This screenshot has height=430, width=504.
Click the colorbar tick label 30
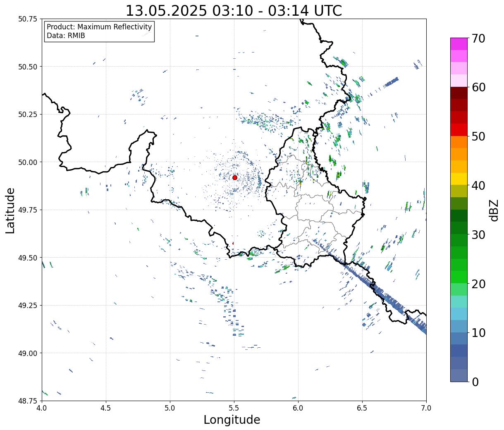(x=478, y=234)
